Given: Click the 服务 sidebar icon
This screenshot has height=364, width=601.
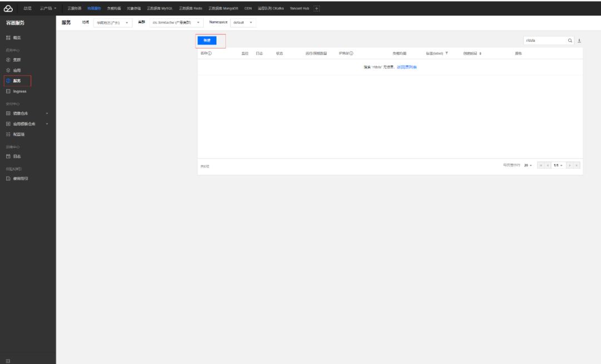Looking at the screenshot, I should tap(8, 81).
